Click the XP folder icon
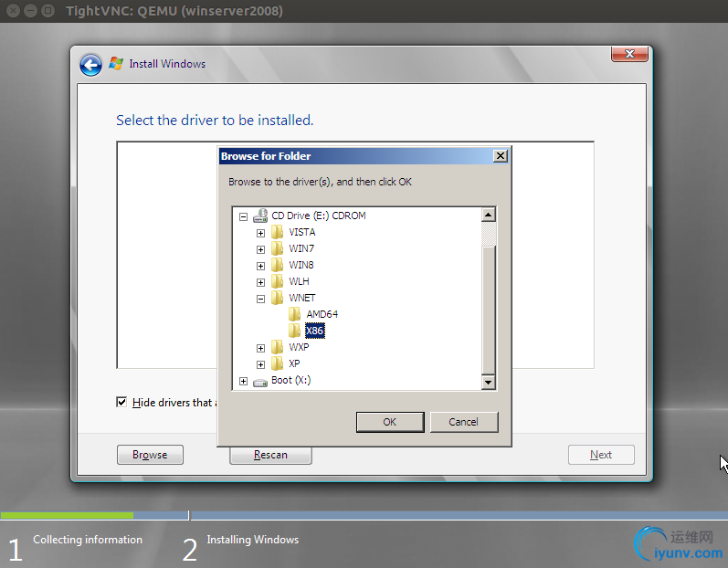 coord(277,363)
